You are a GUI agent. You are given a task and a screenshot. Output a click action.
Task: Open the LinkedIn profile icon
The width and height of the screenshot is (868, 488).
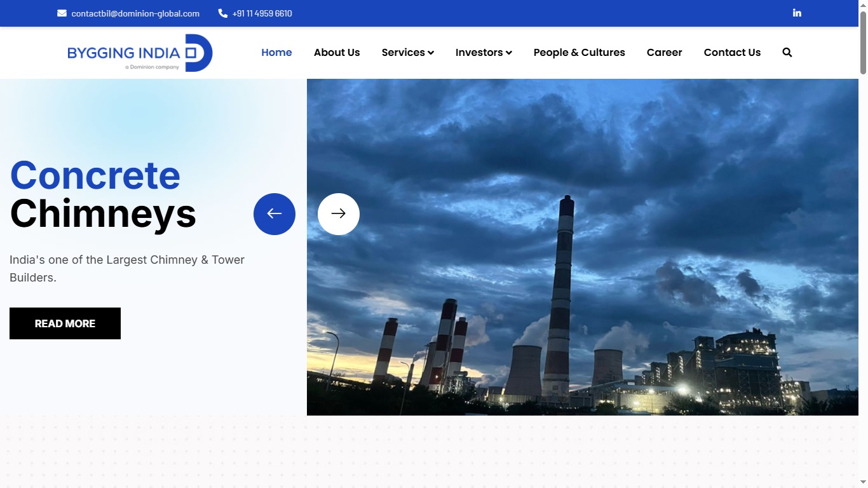coord(797,13)
